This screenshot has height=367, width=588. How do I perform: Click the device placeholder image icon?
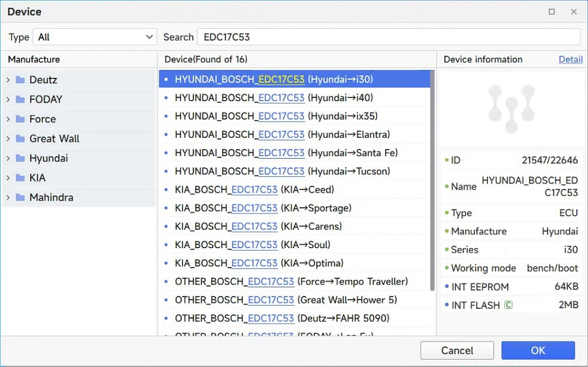(512, 108)
